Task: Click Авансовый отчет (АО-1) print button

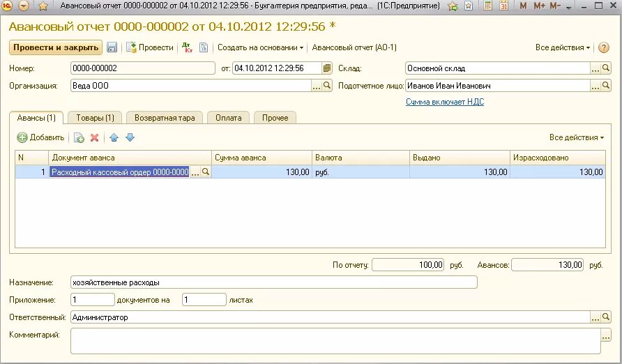Action: coord(354,47)
